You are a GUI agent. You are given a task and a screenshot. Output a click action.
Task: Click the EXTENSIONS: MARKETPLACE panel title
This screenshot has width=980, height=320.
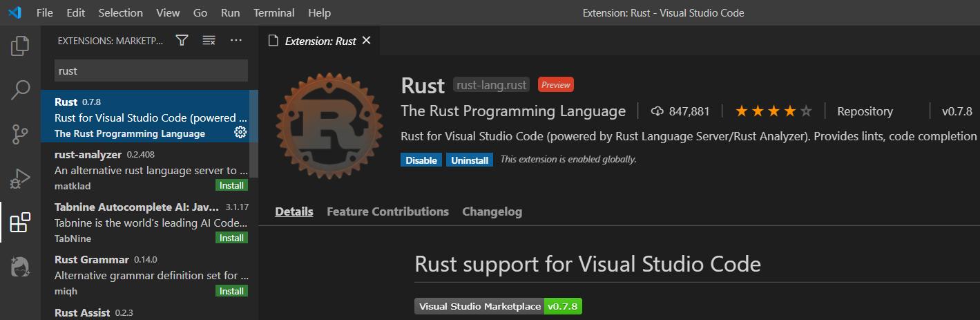(x=111, y=41)
